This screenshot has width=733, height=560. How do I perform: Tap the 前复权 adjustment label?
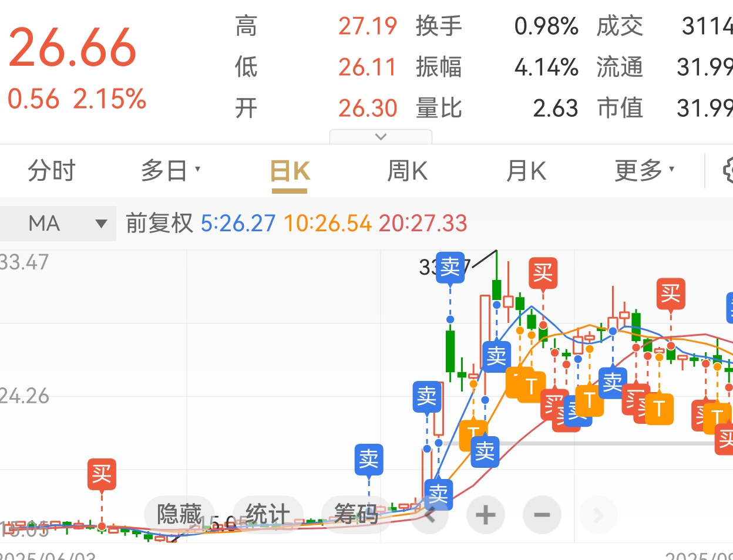coord(159,223)
